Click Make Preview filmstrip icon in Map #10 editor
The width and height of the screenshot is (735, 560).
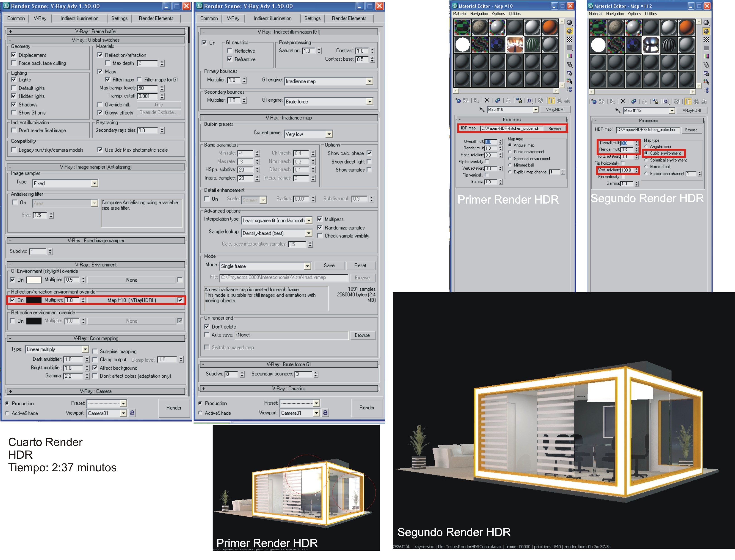pos(569,64)
